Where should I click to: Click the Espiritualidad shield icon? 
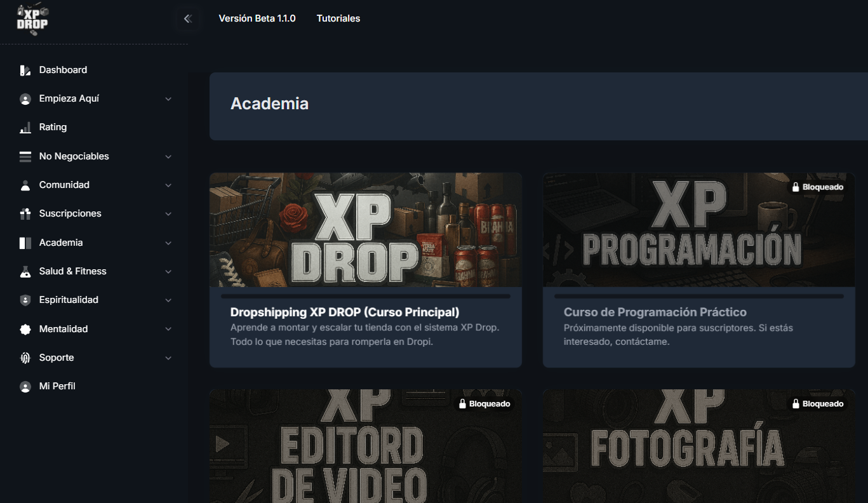pos(25,300)
